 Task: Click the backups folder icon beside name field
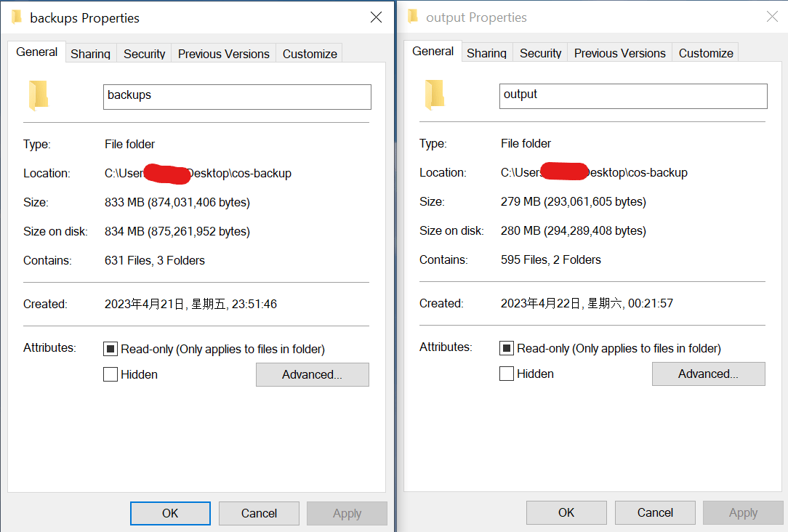39,95
